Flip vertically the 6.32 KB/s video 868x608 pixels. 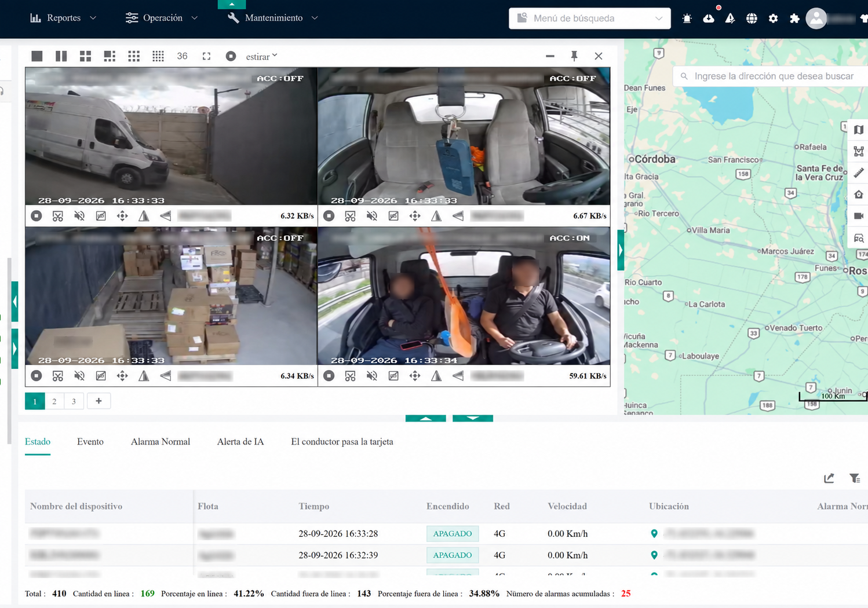coord(166,216)
